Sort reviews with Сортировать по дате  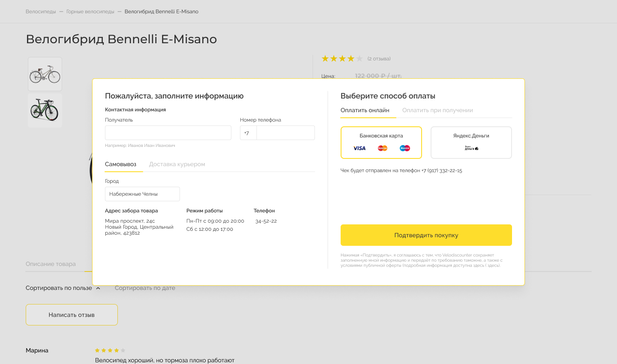pyautogui.click(x=145, y=288)
